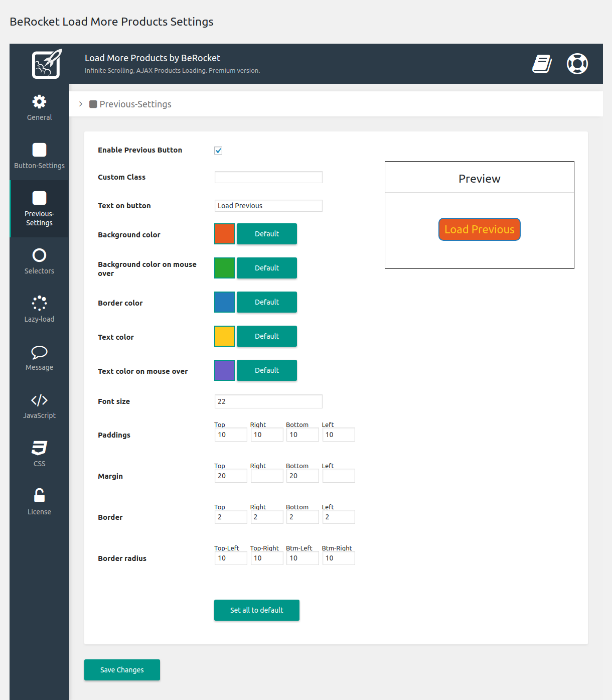Click the support lifebuoy icon
Viewport: 612px width, 700px height.
click(x=577, y=64)
